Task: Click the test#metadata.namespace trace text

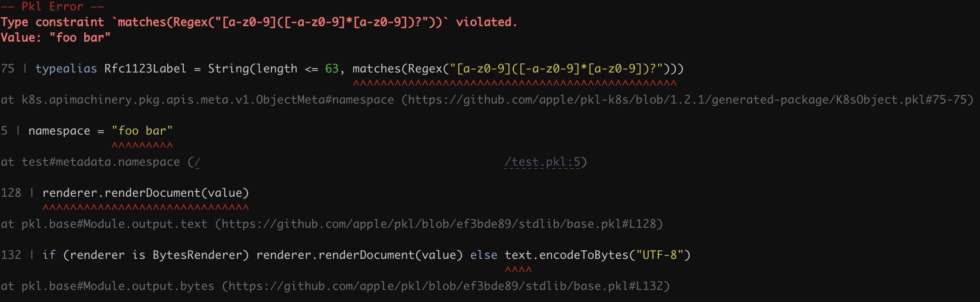Action: point(101,162)
